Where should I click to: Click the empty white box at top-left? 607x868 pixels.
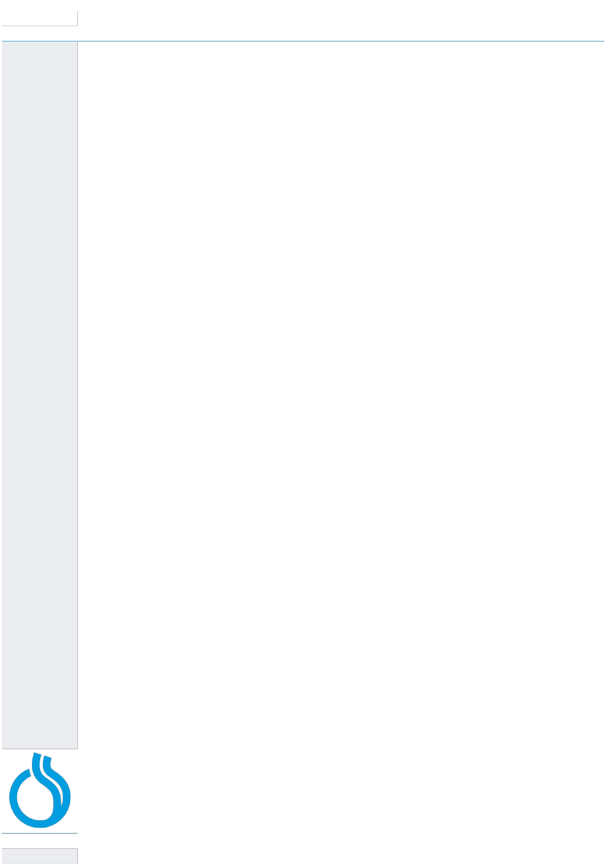40,18
